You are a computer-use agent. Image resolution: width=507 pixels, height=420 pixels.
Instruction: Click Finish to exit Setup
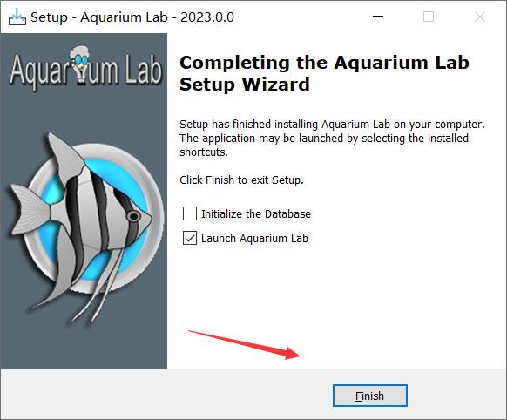pyautogui.click(x=370, y=396)
